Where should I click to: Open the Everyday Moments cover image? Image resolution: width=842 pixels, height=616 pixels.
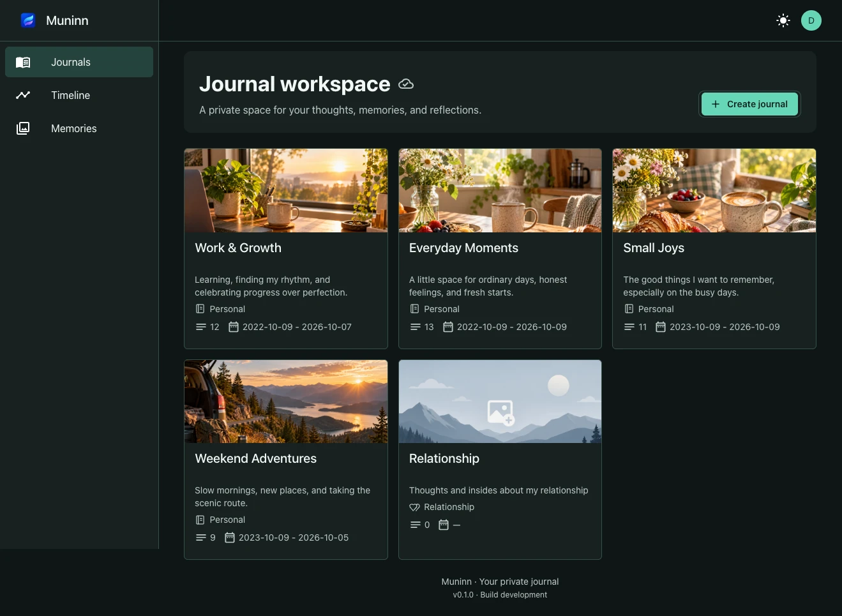(500, 190)
